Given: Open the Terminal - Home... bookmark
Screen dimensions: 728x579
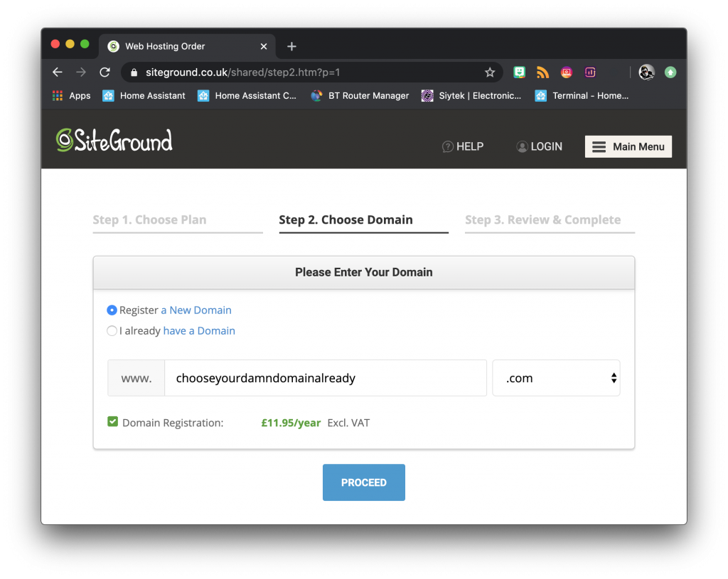Looking at the screenshot, I should point(582,96).
